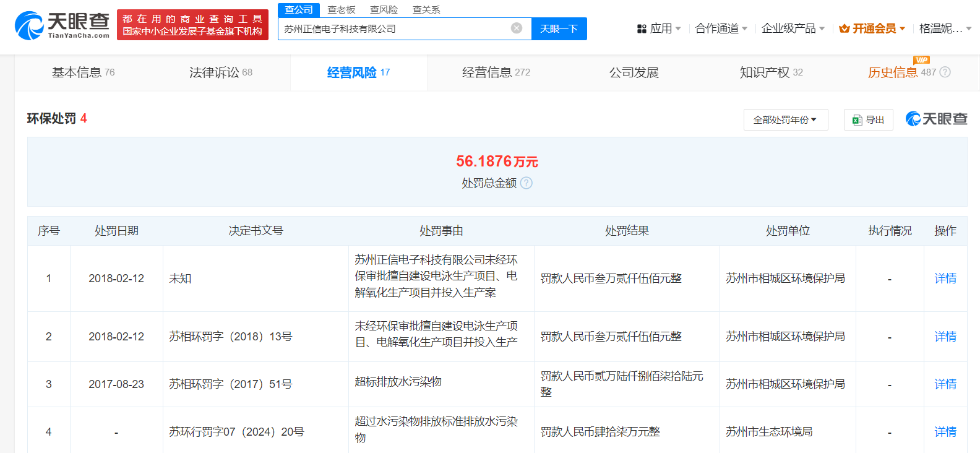Switch to the 基本信息 tab
The width and height of the screenshot is (980, 453).
84,72
